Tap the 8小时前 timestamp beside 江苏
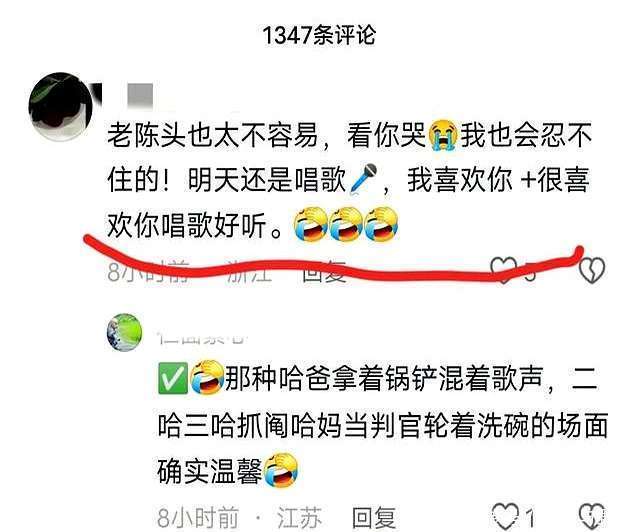The image size is (640, 532). 198,517
